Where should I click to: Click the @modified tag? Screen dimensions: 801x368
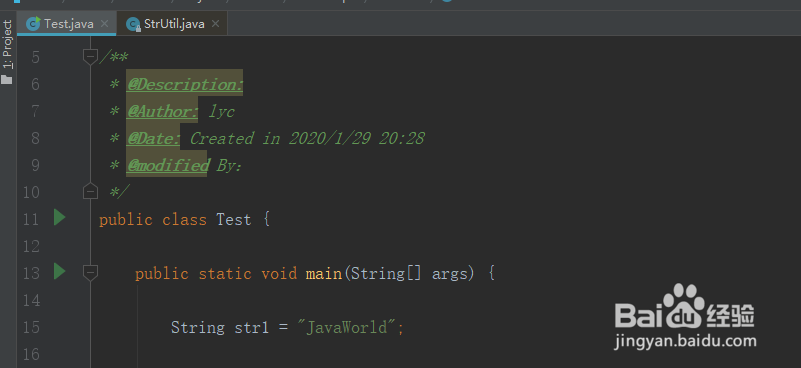(168, 165)
